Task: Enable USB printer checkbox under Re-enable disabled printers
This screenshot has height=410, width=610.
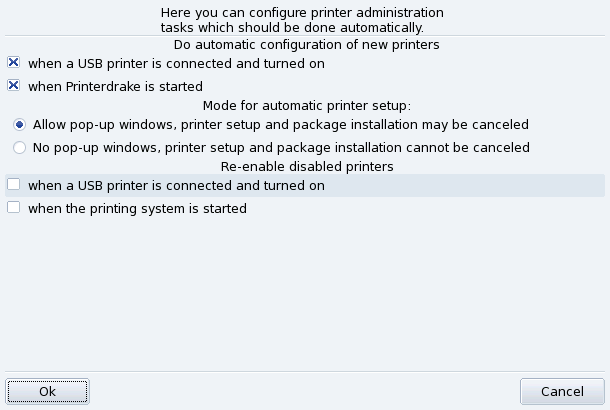Action: [13, 185]
